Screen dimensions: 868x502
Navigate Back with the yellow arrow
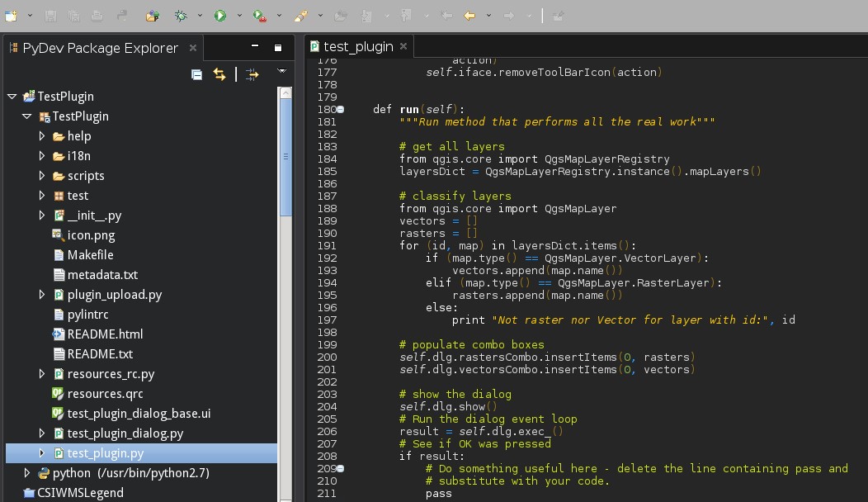[469, 16]
